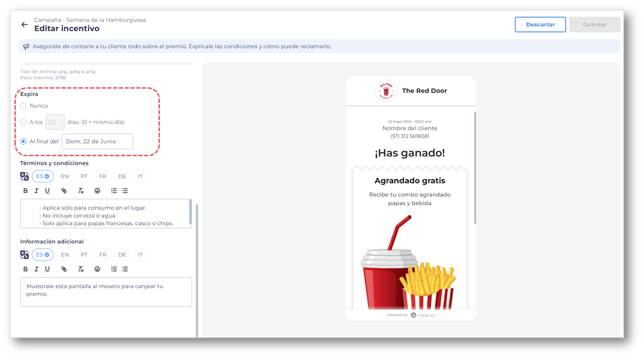This screenshot has width=644, height=358.
Task: Click the Guardar button
Action: click(595, 24)
